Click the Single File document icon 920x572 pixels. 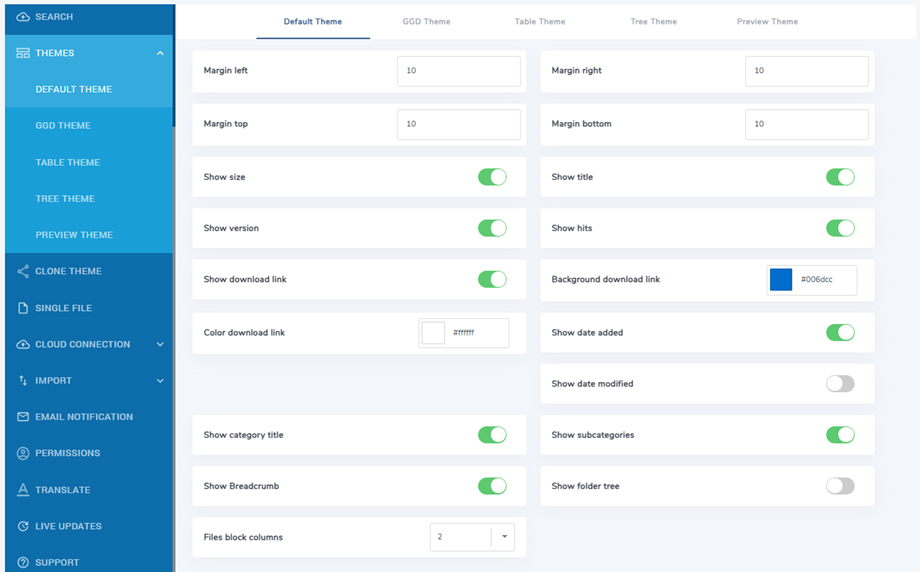(23, 308)
